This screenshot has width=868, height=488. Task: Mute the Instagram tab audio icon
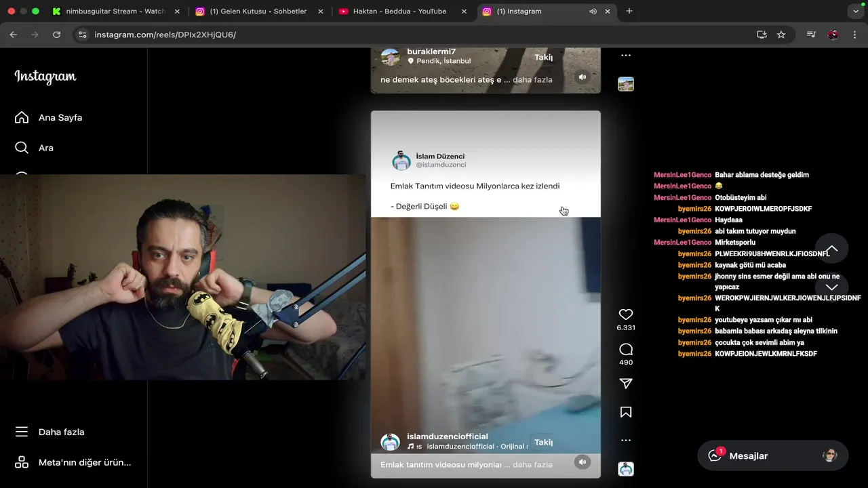click(593, 12)
